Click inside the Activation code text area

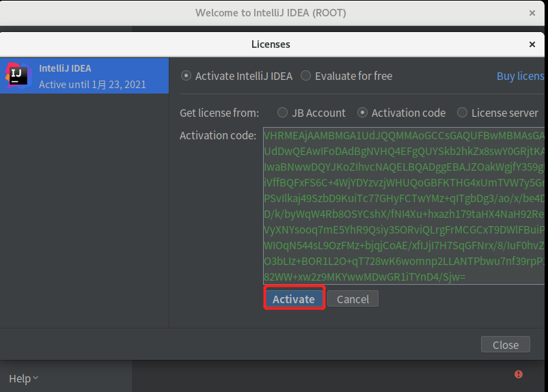(x=404, y=206)
